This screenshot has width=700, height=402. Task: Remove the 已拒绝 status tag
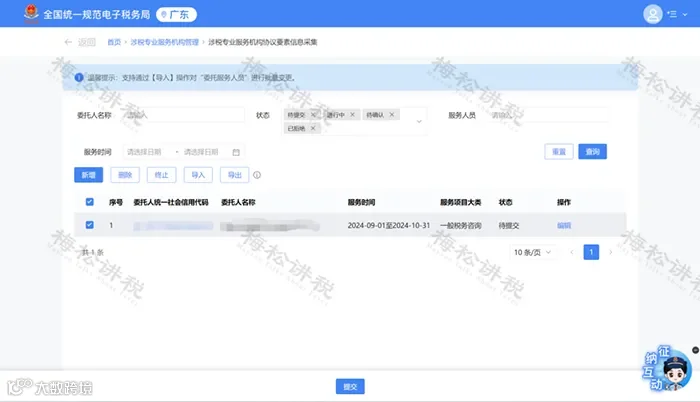[x=313, y=128]
